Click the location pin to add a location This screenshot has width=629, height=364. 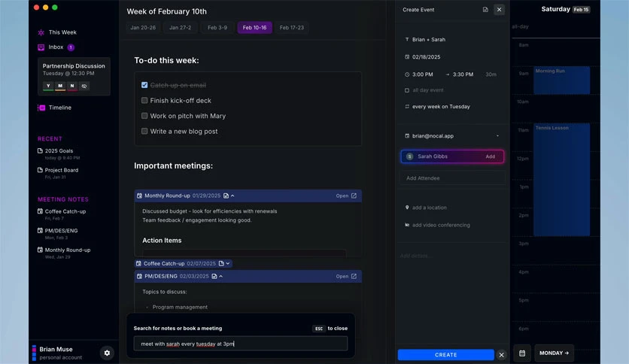click(407, 208)
